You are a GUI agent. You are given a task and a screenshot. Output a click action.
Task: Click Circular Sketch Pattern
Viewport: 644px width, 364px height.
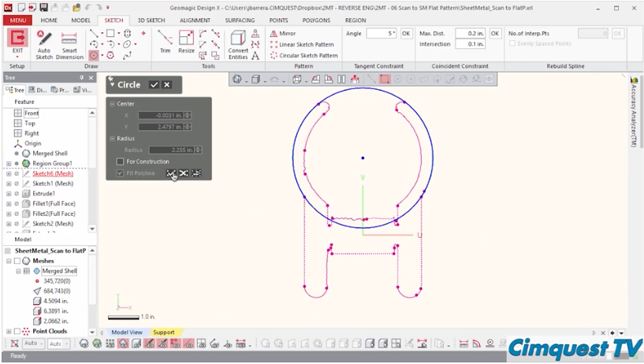(x=304, y=55)
